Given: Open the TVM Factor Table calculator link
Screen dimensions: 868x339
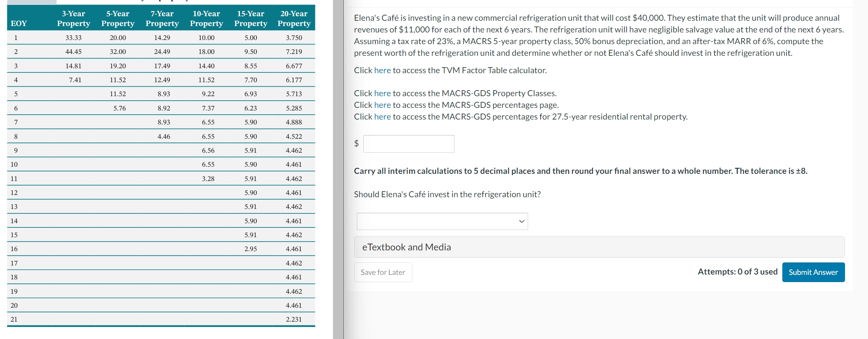Looking at the screenshot, I should click(x=382, y=70).
